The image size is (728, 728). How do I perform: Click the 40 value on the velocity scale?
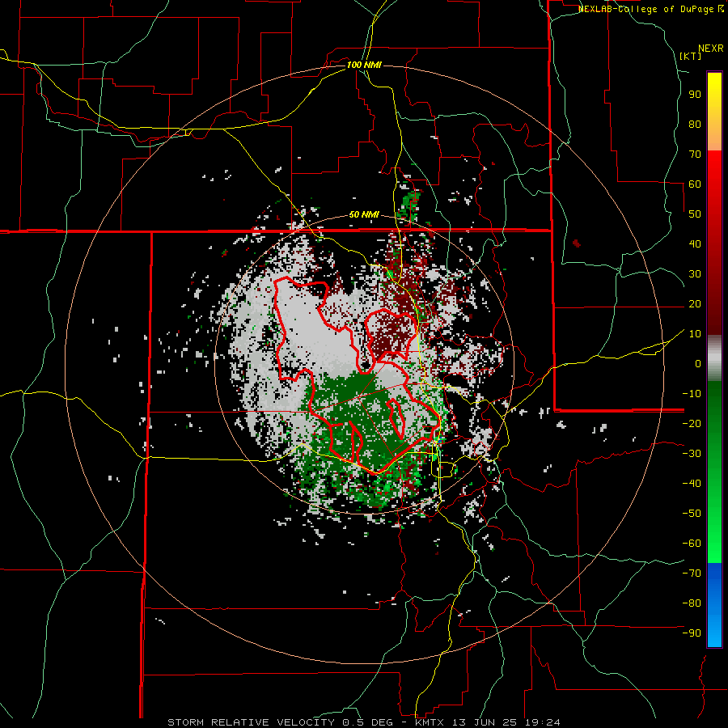click(x=695, y=243)
